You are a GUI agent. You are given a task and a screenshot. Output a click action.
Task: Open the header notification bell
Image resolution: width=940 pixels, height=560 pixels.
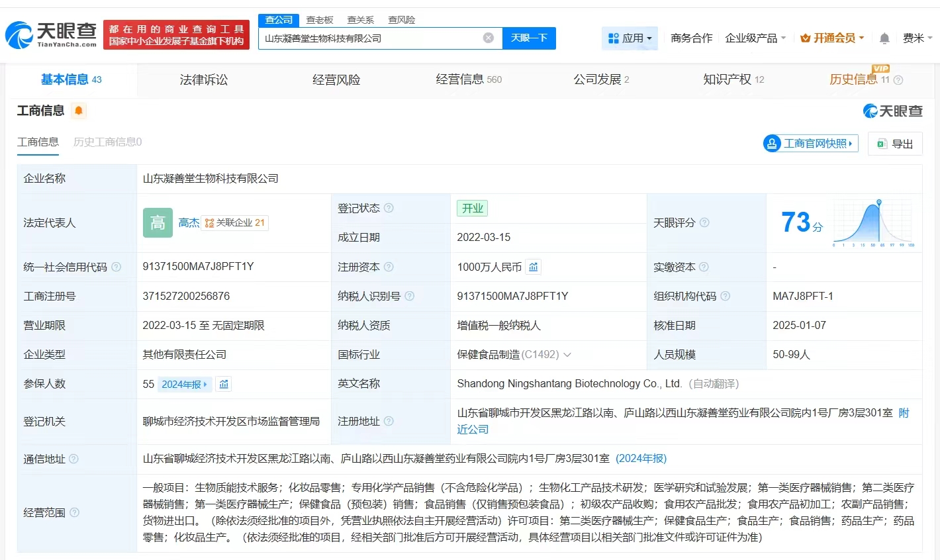[884, 38]
